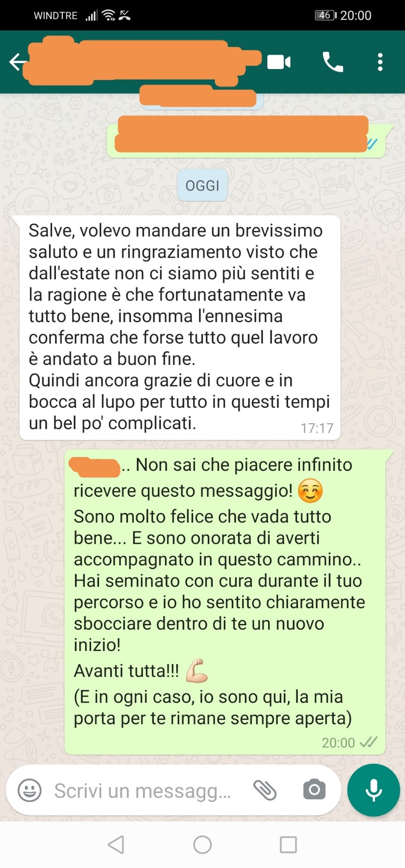This screenshot has width=405, height=868.
Task: Tap the redacted sent message at top
Action: [246, 136]
